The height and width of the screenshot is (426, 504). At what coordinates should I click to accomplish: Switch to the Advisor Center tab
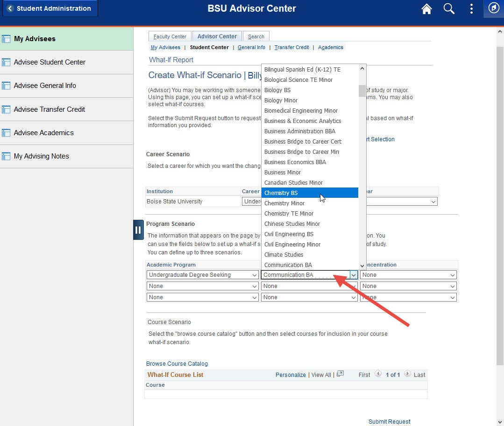[x=217, y=36]
